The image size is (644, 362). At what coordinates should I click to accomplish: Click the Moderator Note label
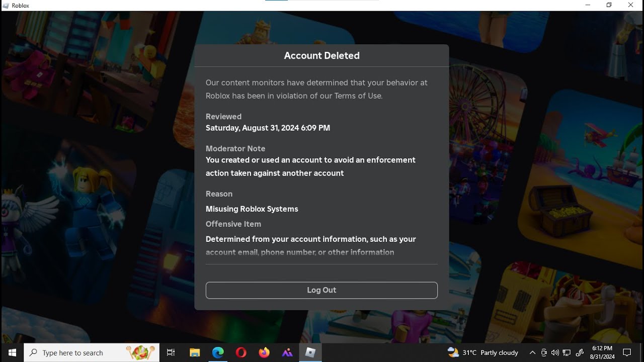235,149
